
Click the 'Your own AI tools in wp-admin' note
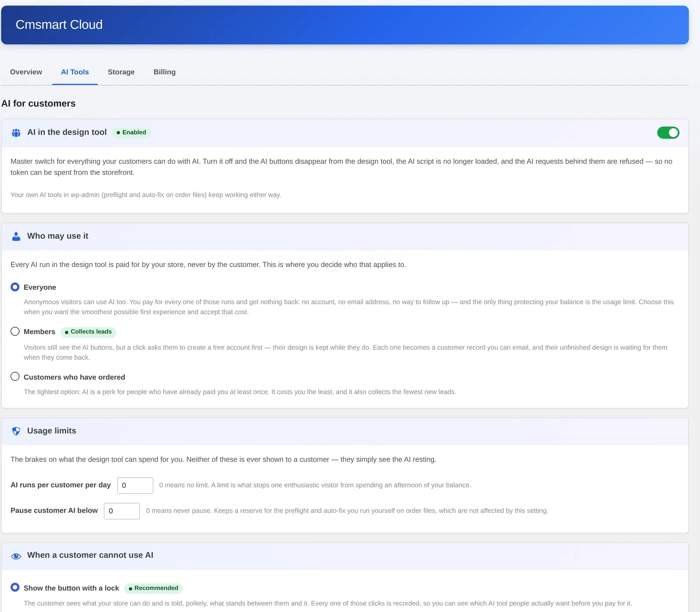click(x=146, y=195)
